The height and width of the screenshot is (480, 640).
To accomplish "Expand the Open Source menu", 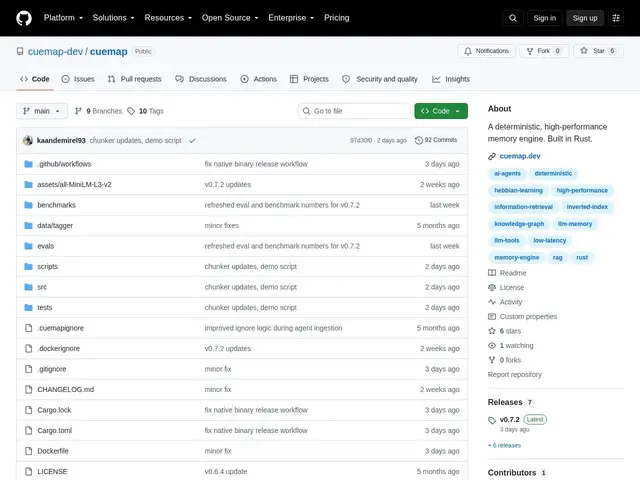I will 230,18.
